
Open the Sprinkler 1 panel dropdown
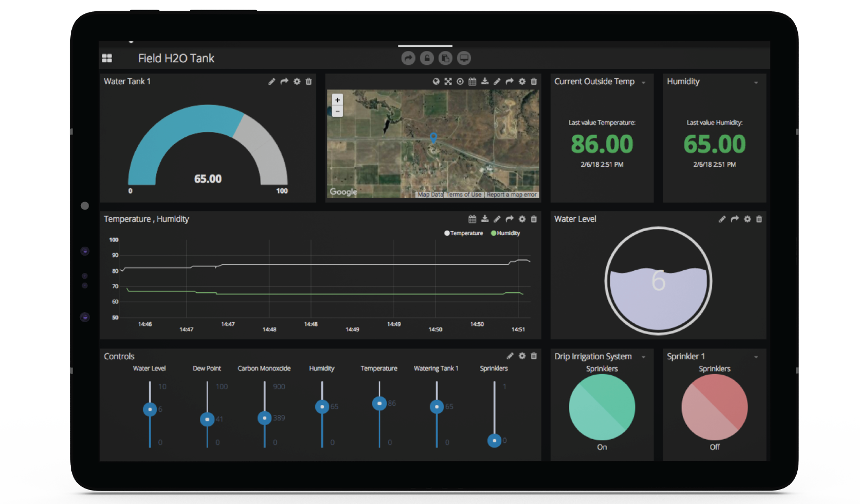757,356
